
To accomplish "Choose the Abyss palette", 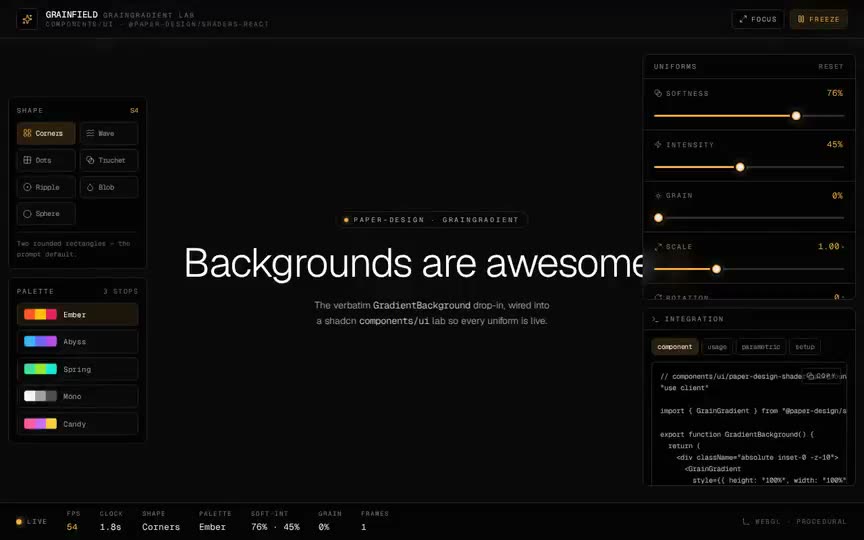I will (x=78, y=342).
